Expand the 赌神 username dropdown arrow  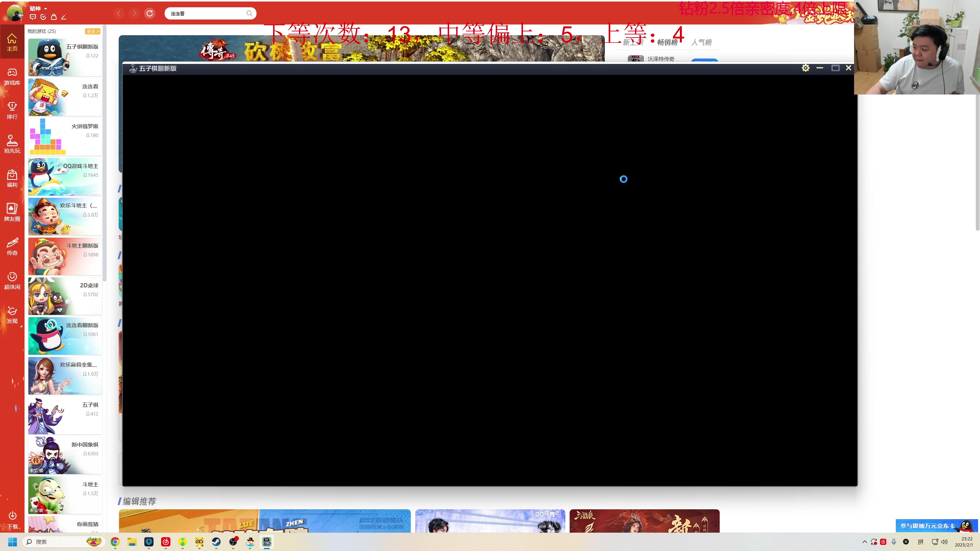pyautogui.click(x=46, y=8)
